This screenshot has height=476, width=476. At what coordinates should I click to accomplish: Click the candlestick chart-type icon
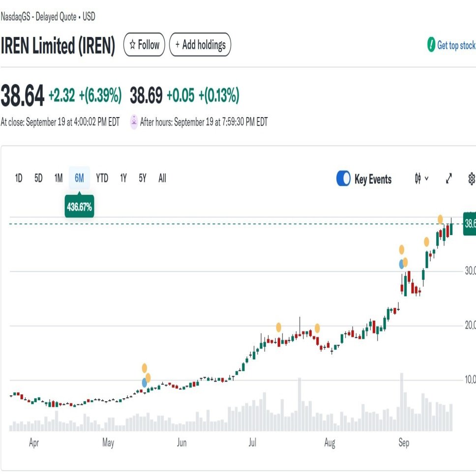coord(417,178)
